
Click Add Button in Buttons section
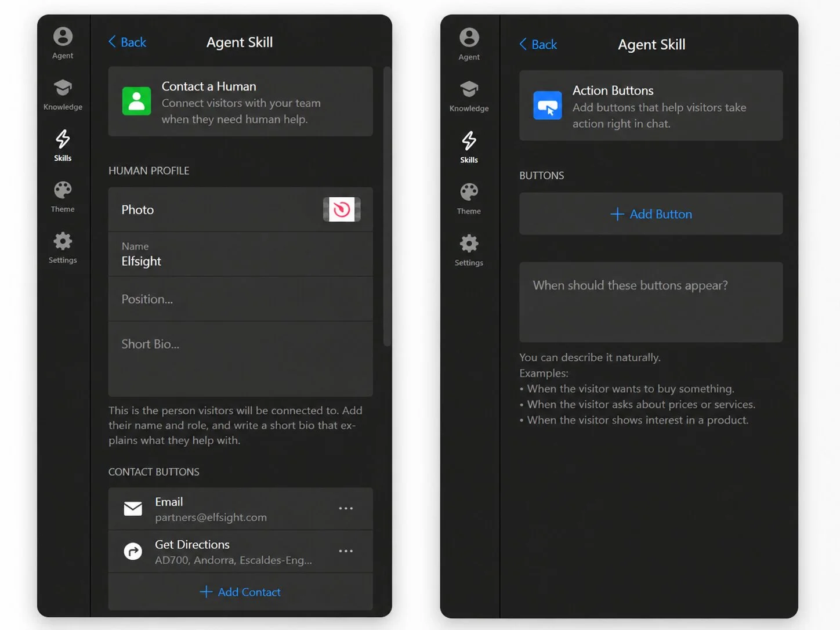pyautogui.click(x=651, y=214)
